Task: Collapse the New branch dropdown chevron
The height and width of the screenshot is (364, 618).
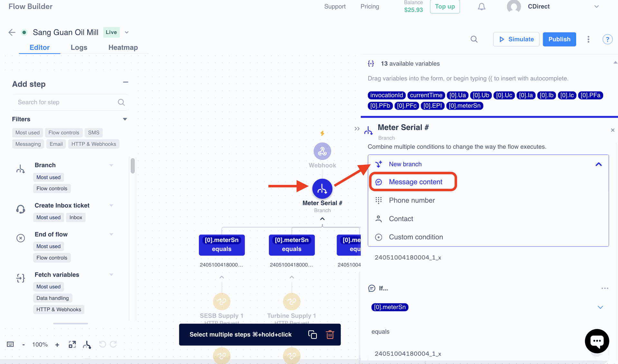Action: click(598, 164)
